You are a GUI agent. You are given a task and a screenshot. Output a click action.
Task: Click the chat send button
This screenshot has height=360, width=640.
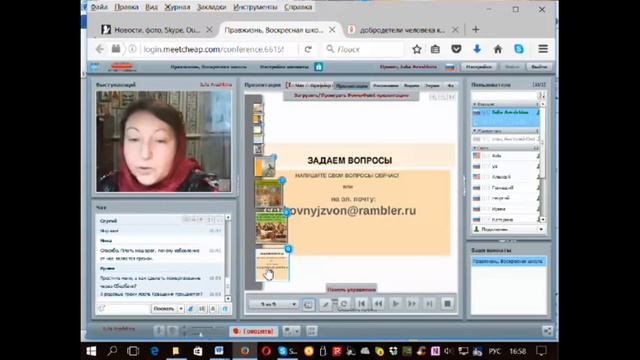tap(164, 309)
